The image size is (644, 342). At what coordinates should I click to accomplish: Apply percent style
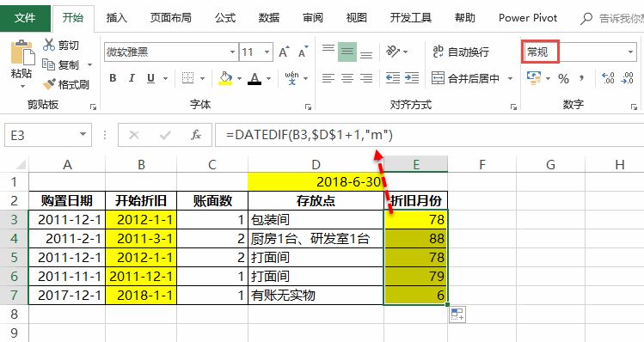(563, 78)
